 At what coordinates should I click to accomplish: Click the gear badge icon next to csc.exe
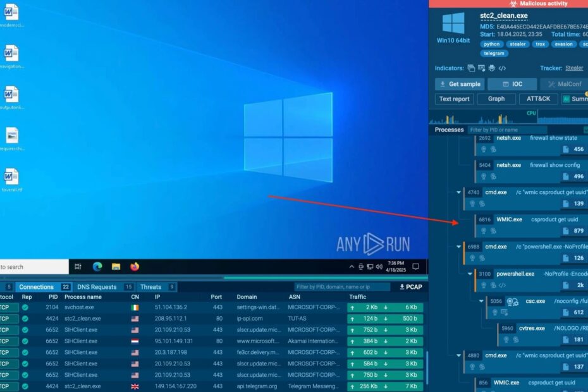(512, 302)
